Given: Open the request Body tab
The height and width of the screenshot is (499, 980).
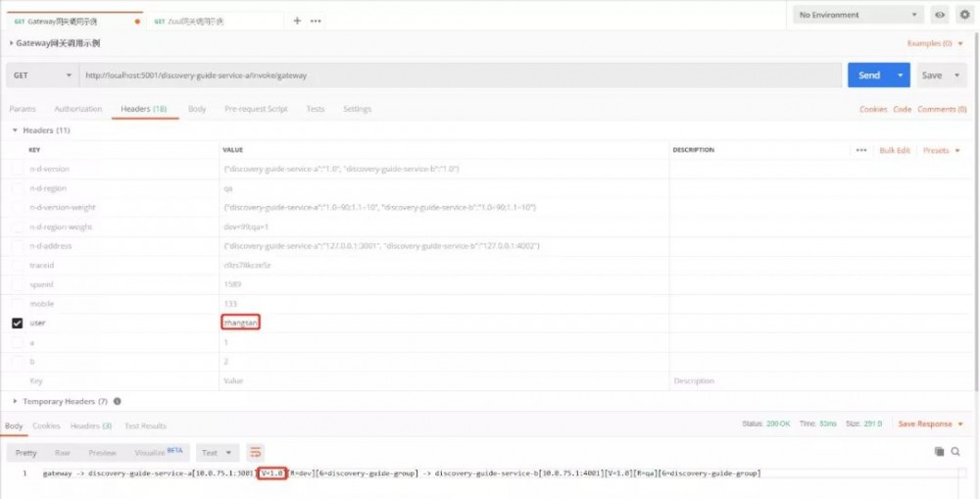Looking at the screenshot, I should pos(197,109).
